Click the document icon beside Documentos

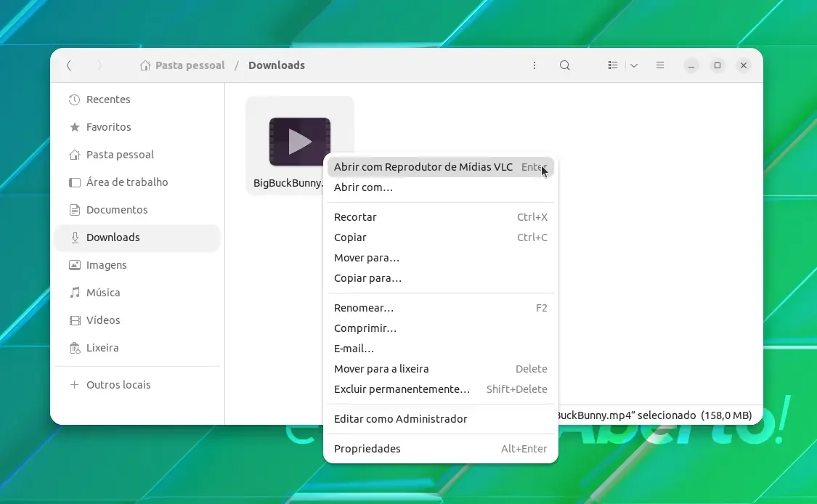(75, 210)
